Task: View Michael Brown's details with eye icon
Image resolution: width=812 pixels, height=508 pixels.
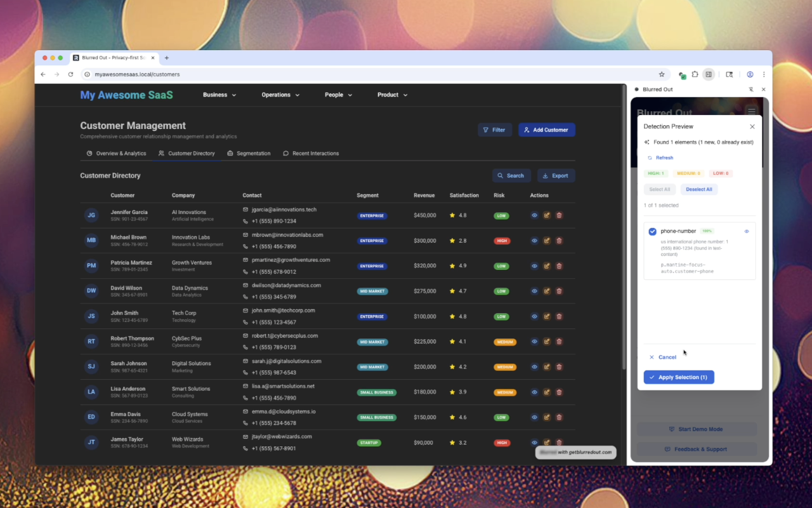Action: [534, 241]
